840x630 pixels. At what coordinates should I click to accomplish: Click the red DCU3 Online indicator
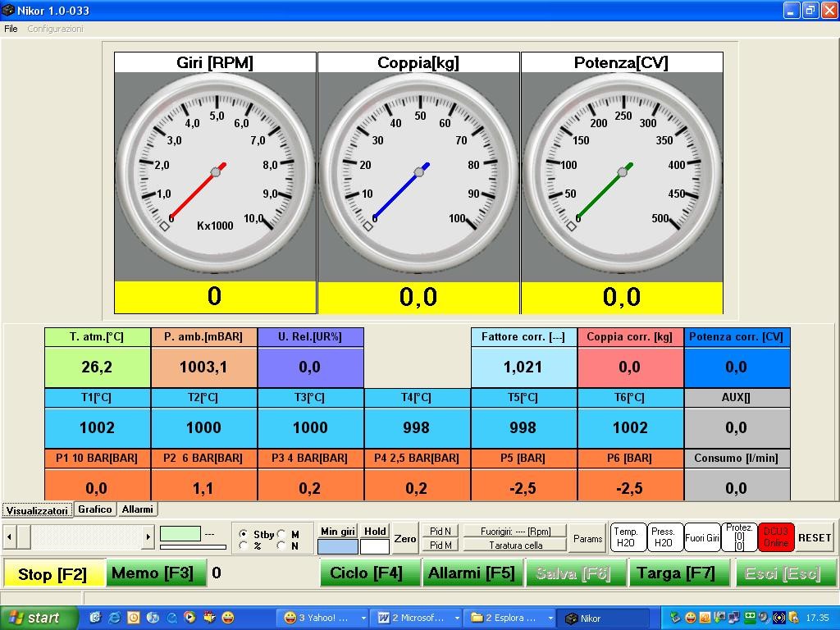[x=774, y=537]
